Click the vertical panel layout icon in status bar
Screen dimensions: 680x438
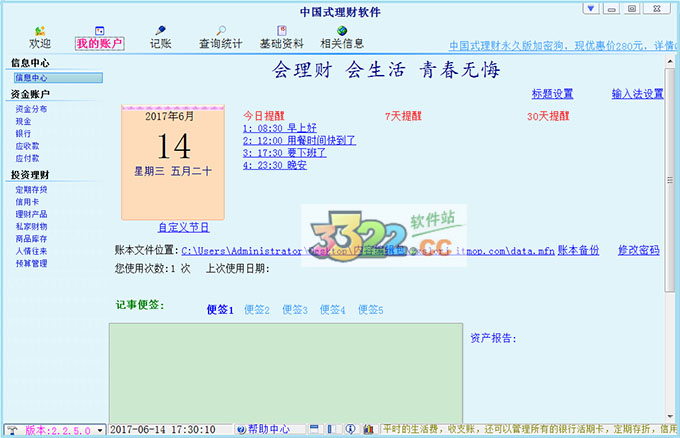330,429
